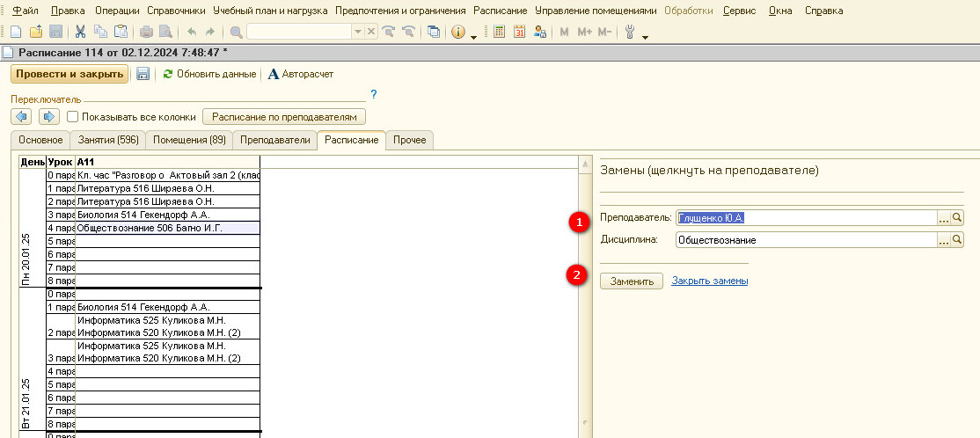The height and width of the screenshot is (438, 980).
Task: Click the Find next icon
Action: [x=389, y=32]
